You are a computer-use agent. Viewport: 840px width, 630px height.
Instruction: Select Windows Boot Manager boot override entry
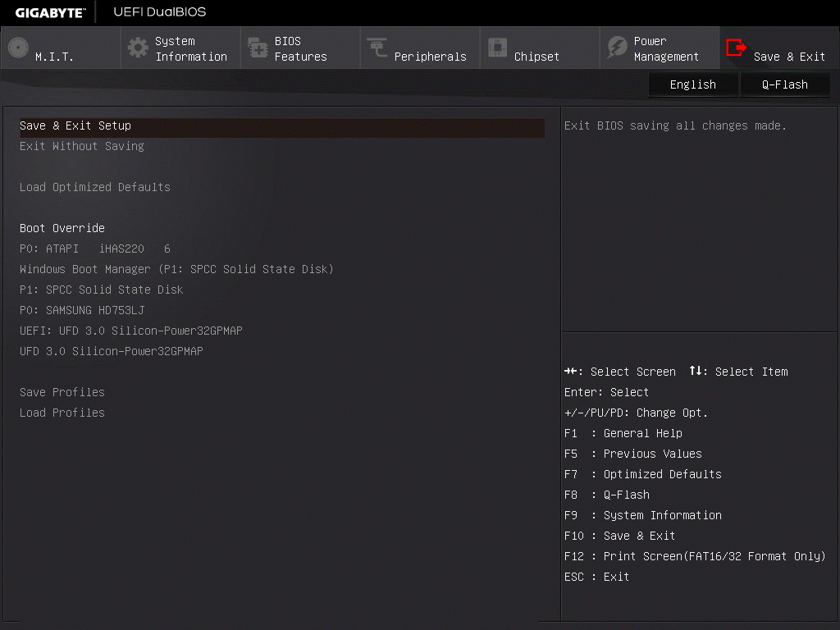[x=176, y=269]
